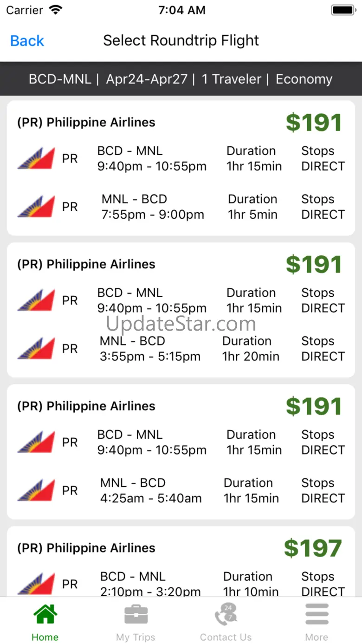Image resolution: width=362 pixels, height=644 pixels.
Task: Tap airline logo for 3:55pm MNL-BCD flight
Action: coord(36,349)
